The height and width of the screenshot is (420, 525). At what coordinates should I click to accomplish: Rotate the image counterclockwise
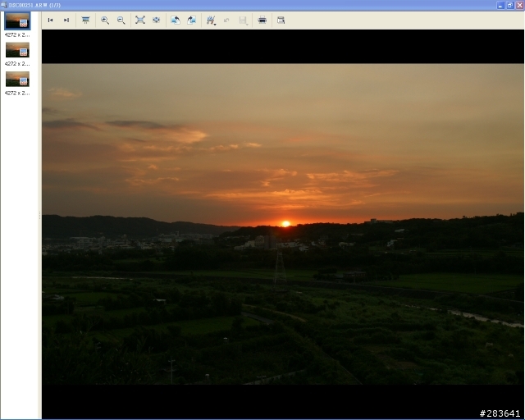(x=176, y=20)
